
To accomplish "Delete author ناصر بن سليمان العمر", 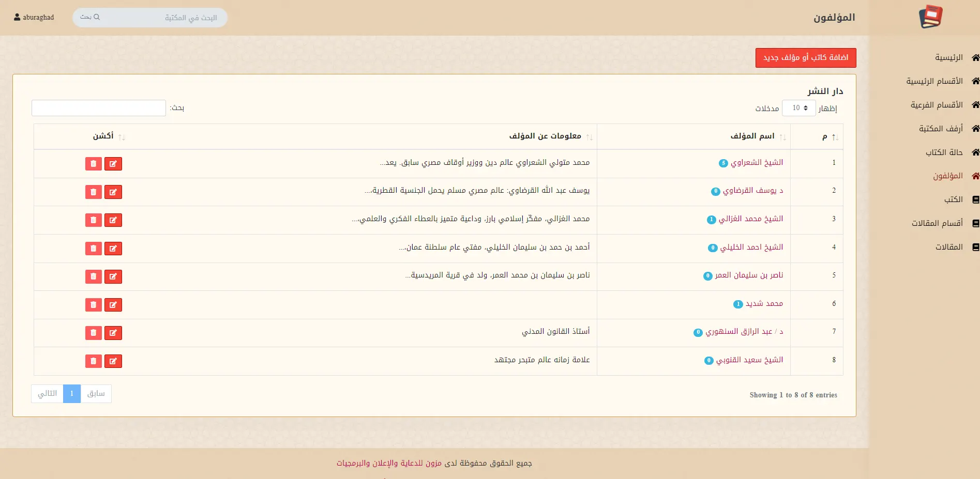I will (93, 277).
